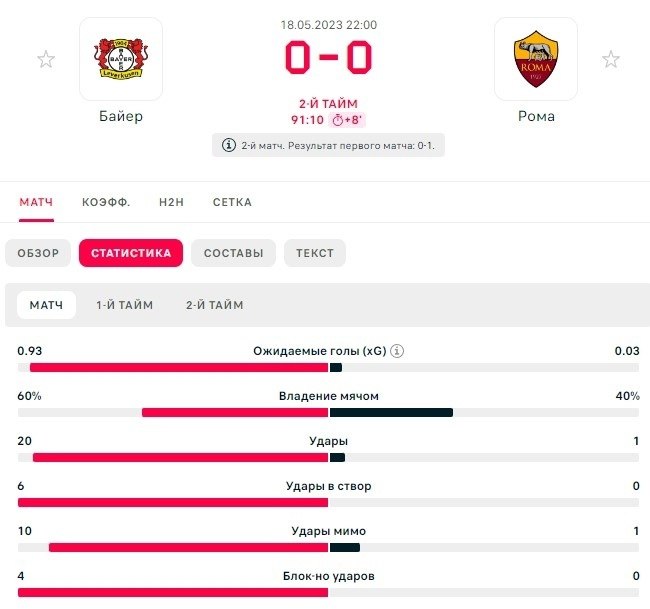The image size is (650, 609).
Task: Favorite Bayer with the left star
Action: click(46, 60)
